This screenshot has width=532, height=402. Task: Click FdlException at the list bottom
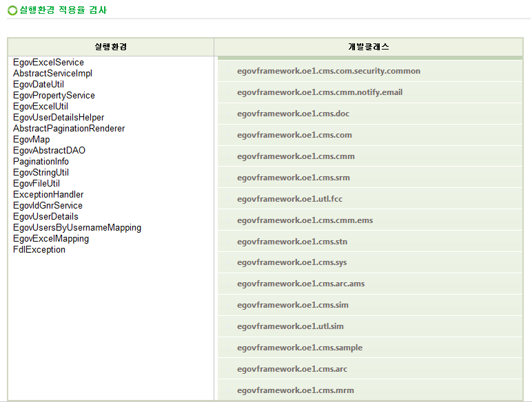(39, 250)
